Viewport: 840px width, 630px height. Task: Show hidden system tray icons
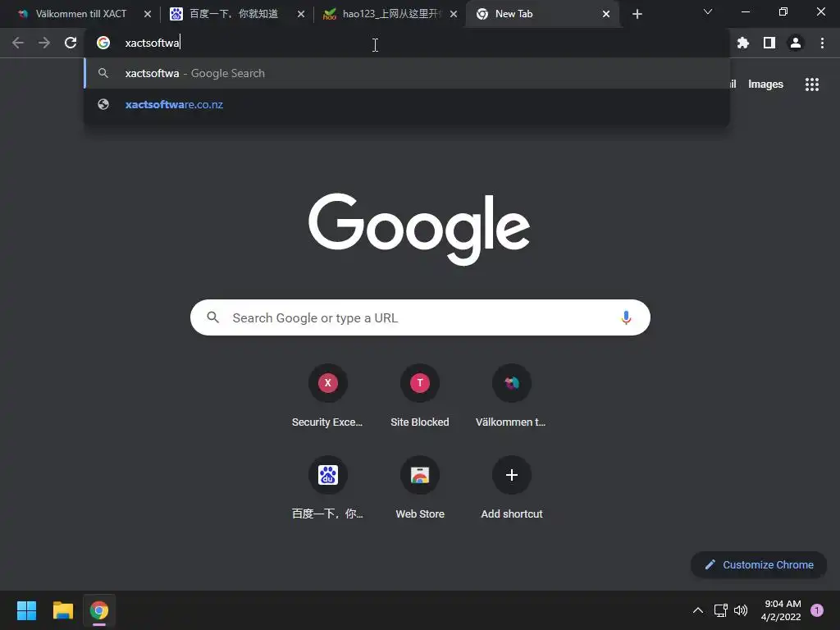(x=698, y=610)
